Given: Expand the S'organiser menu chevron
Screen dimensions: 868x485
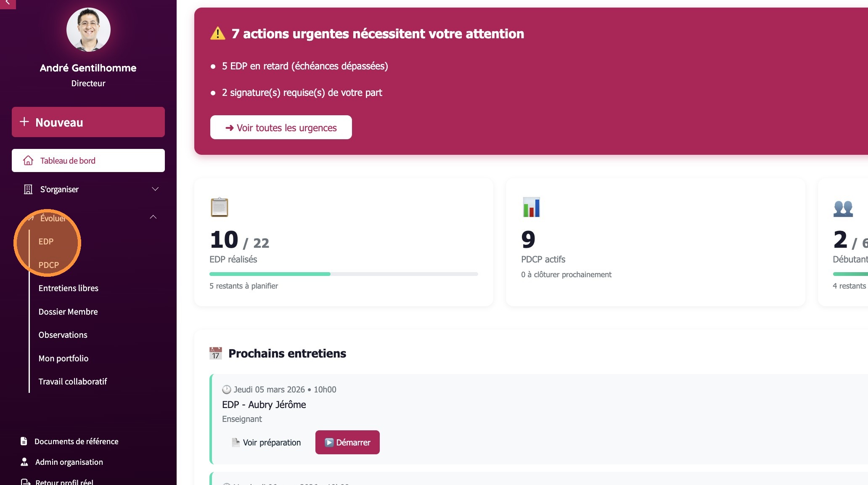Looking at the screenshot, I should [x=155, y=189].
